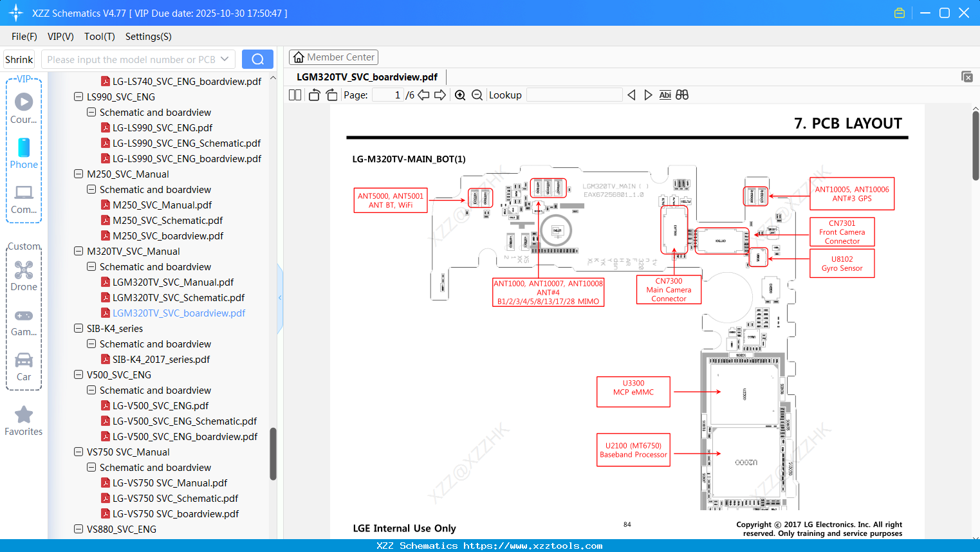Find previous lookup match
This screenshot has width=980, height=552.
pos(631,95)
